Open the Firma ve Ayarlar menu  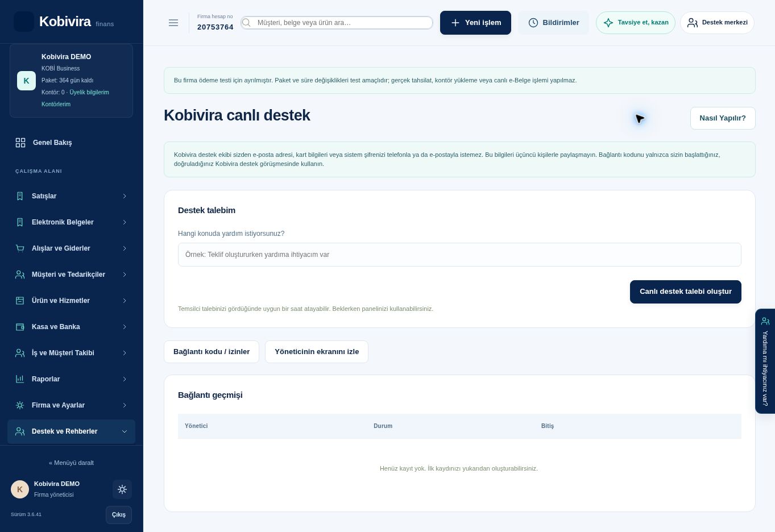[x=71, y=405]
